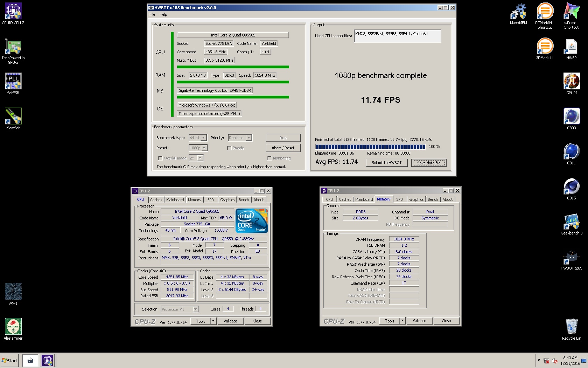Open CB11 desktop icon
Screen dimensions: 588x368
[x=572, y=154]
